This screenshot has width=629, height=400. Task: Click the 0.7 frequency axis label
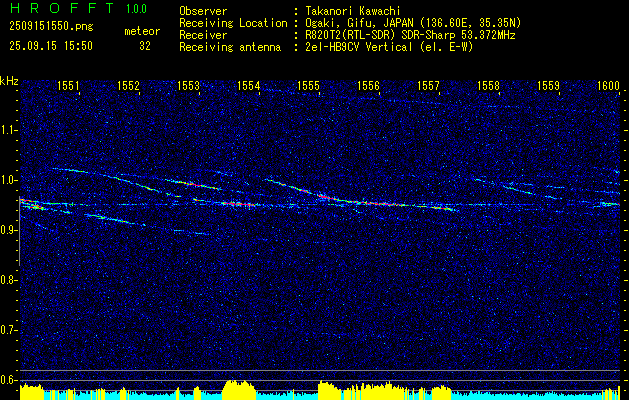9,330
